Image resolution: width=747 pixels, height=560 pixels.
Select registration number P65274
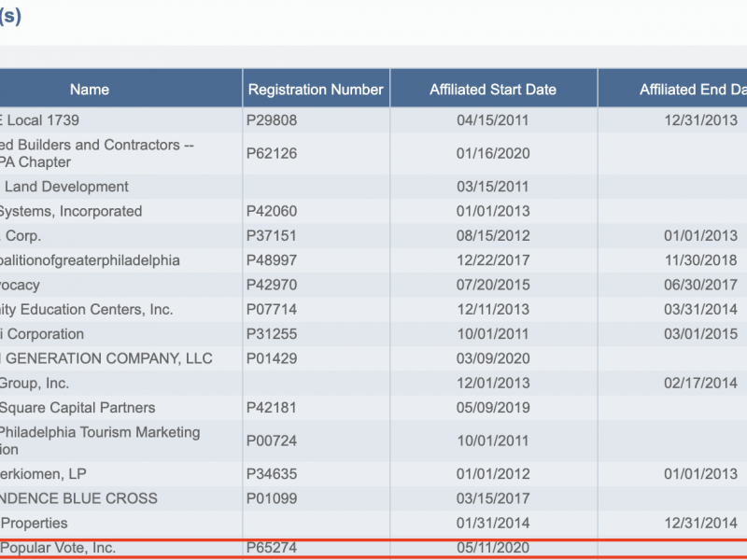(271, 548)
